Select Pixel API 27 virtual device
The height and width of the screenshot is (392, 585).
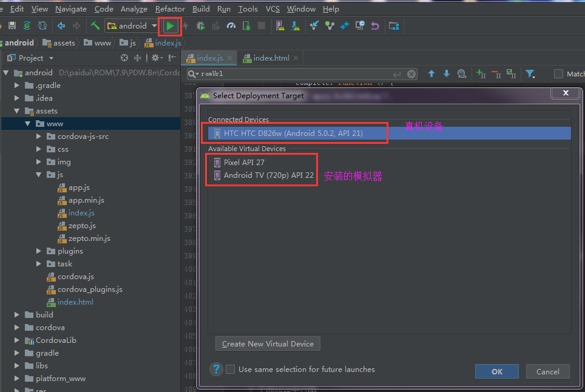pyautogui.click(x=244, y=163)
